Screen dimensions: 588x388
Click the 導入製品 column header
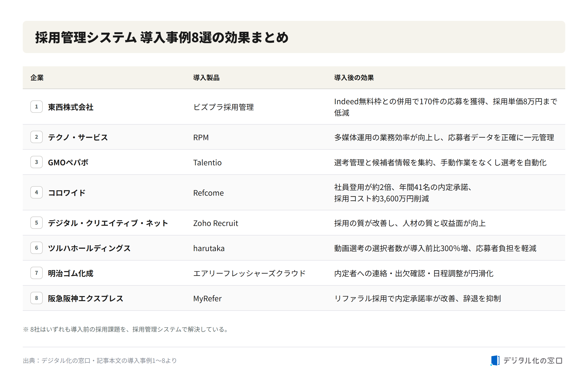206,78
